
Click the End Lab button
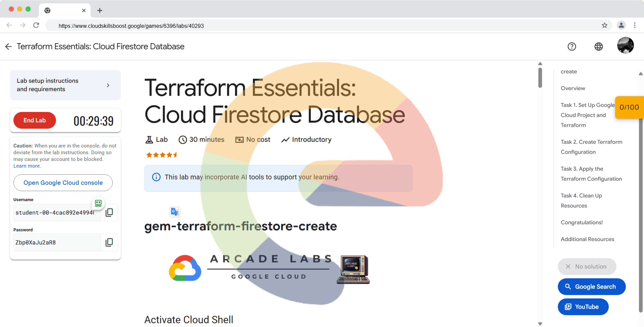[35, 120]
